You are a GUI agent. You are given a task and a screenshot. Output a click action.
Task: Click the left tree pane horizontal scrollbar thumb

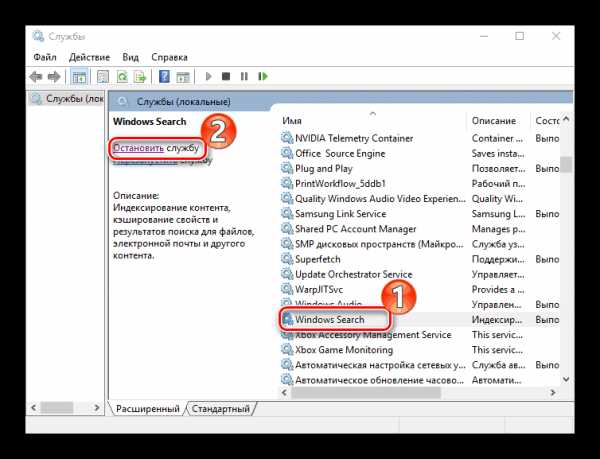click(57, 408)
